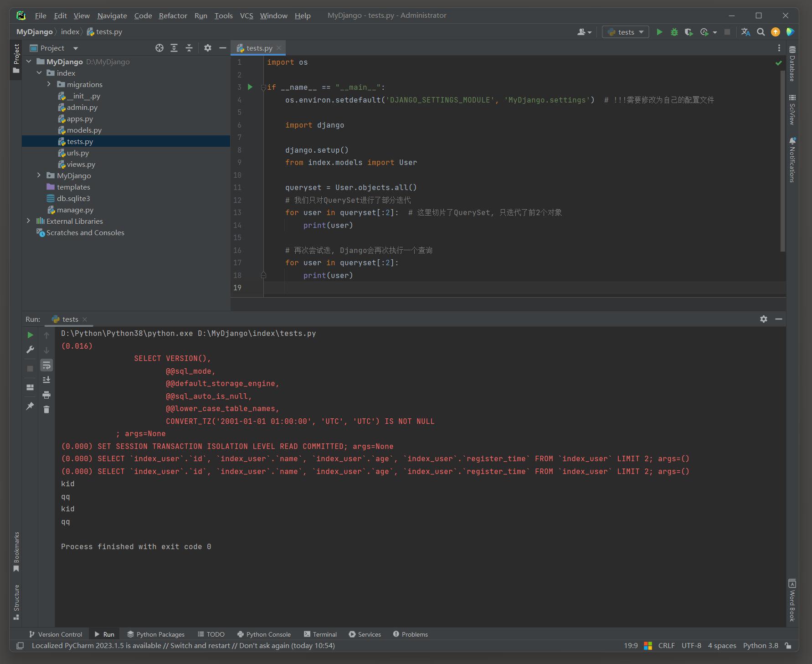812x664 pixels.
Task: Expand External Libraries node
Action: point(29,221)
